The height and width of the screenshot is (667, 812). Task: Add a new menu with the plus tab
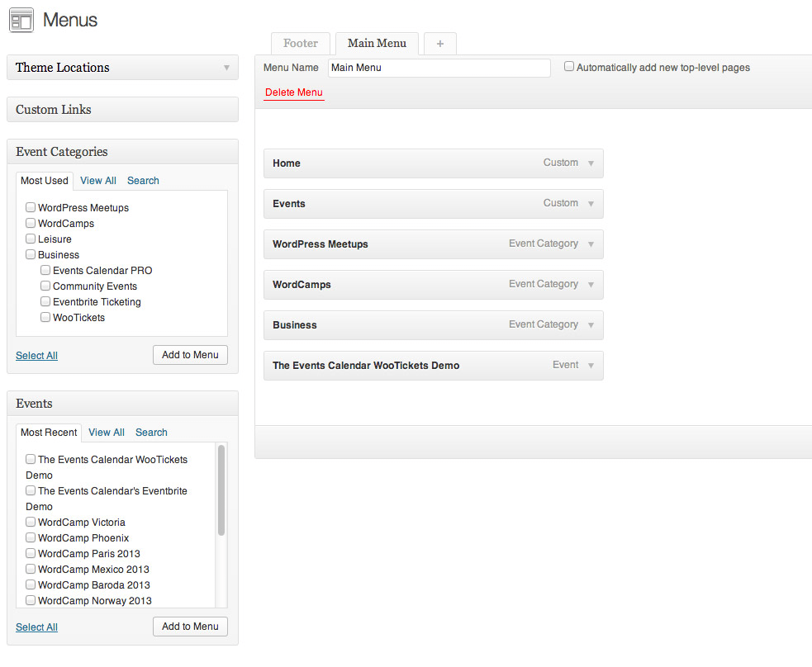click(x=440, y=44)
